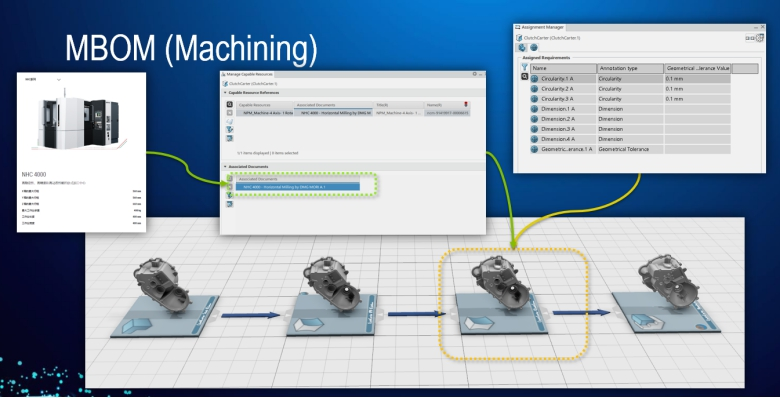This screenshot has width=780, height=398.
Task: Select the Dimension.3 A requirement row
Action: [x=630, y=129]
